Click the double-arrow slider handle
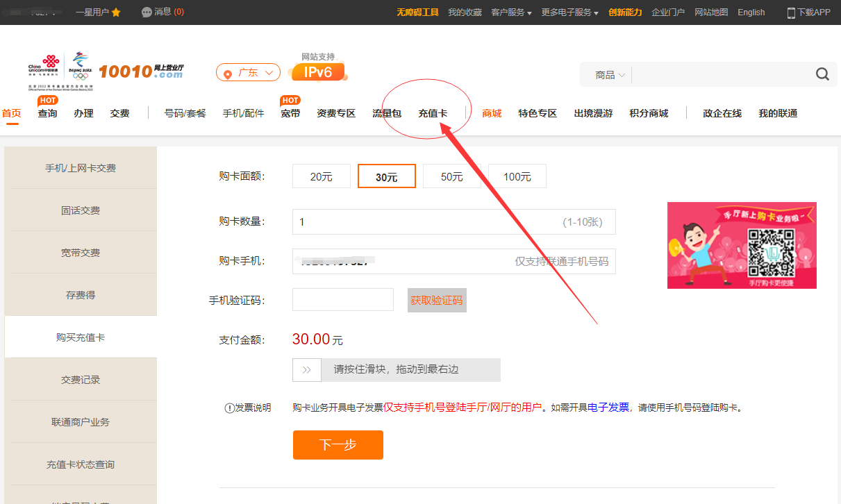The width and height of the screenshot is (841, 504). click(307, 370)
